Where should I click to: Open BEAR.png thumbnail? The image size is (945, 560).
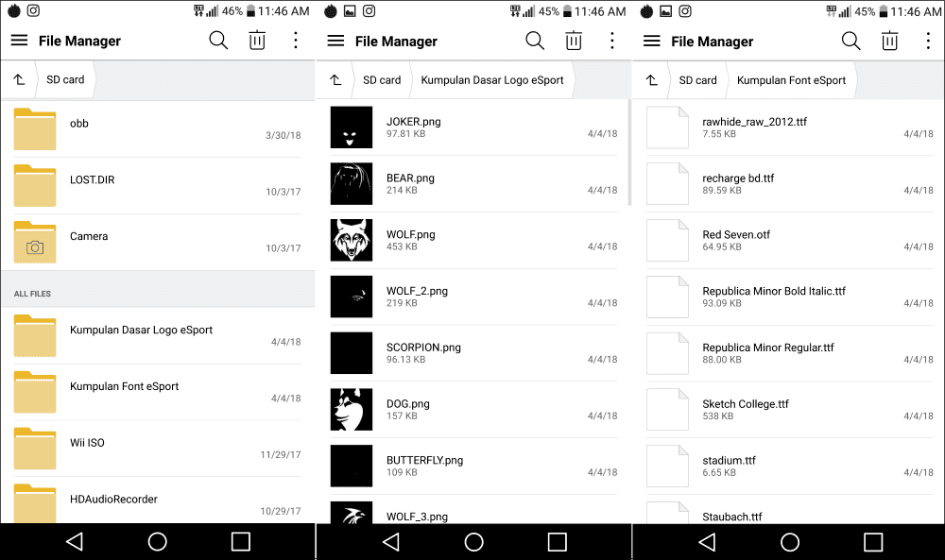point(352,183)
